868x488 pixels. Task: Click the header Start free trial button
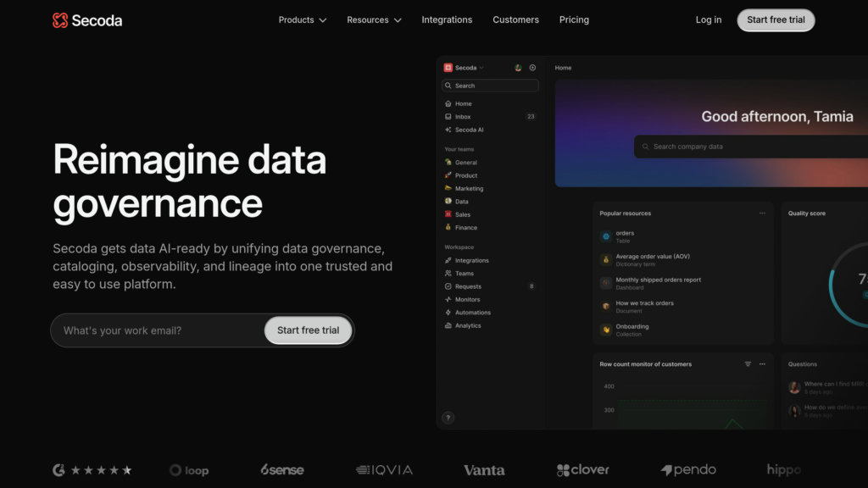pos(776,20)
